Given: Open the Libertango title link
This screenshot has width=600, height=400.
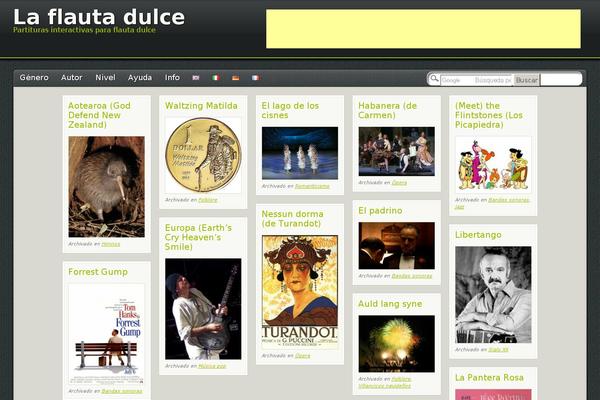Looking at the screenshot, I should click(x=478, y=235).
